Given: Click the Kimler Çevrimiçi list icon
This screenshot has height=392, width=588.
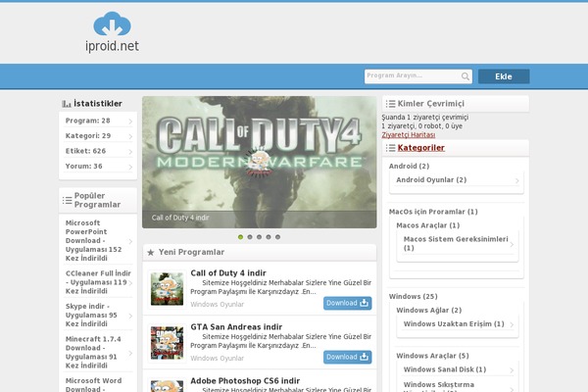Looking at the screenshot, I should 390,104.
